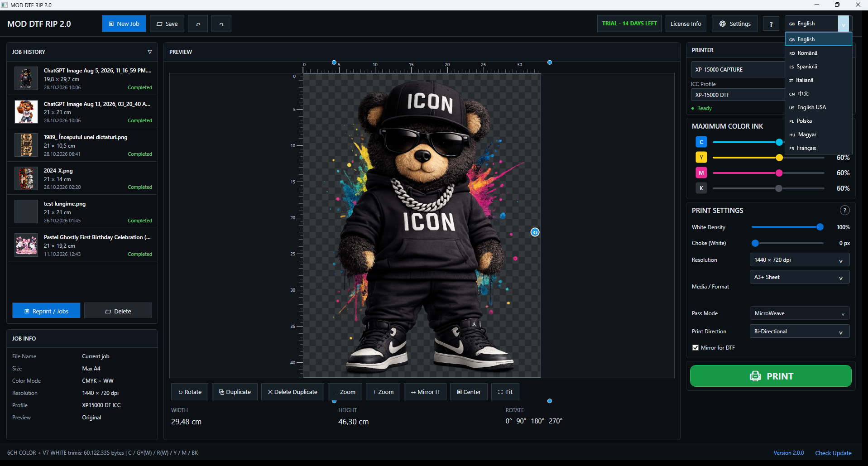
Task: Open Settings with gear icon
Action: tap(734, 24)
